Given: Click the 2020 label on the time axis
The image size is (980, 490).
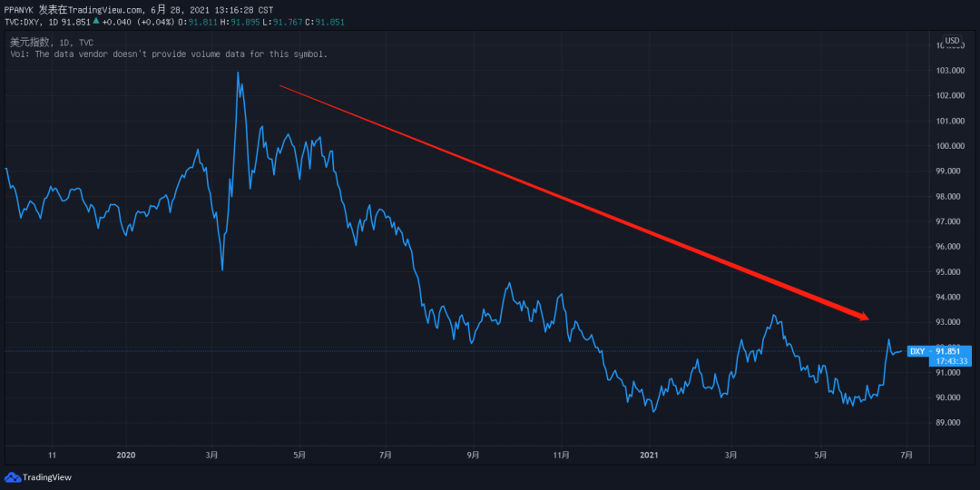Looking at the screenshot, I should tap(126, 455).
